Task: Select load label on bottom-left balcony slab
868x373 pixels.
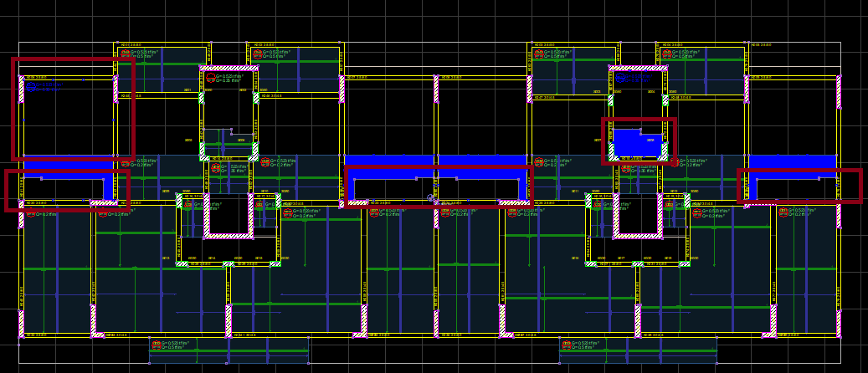Action: [x=171, y=345]
